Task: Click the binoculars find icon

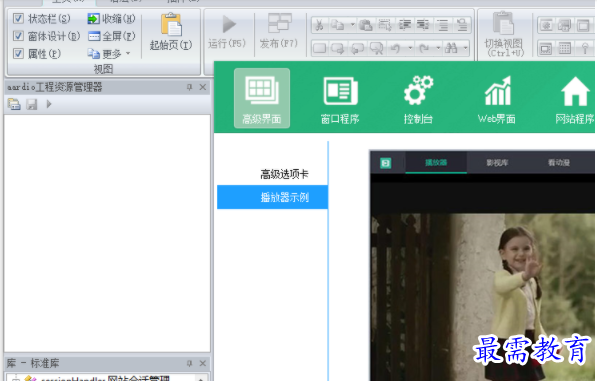Action: 452,48
